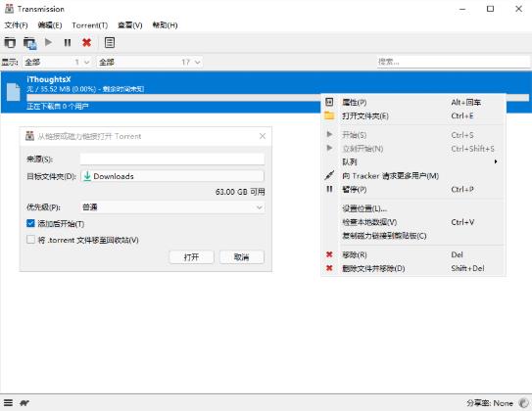Open torrent Properties from the toolbar
532x411 pixels.
pyautogui.click(x=110, y=42)
